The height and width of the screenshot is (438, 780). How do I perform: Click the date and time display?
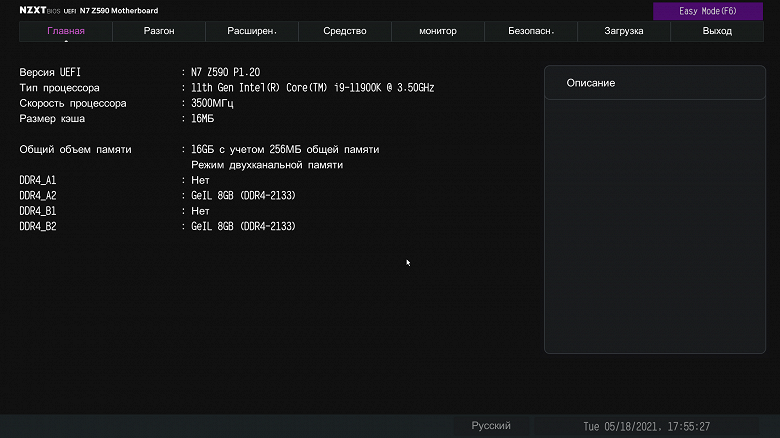[646, 427]
